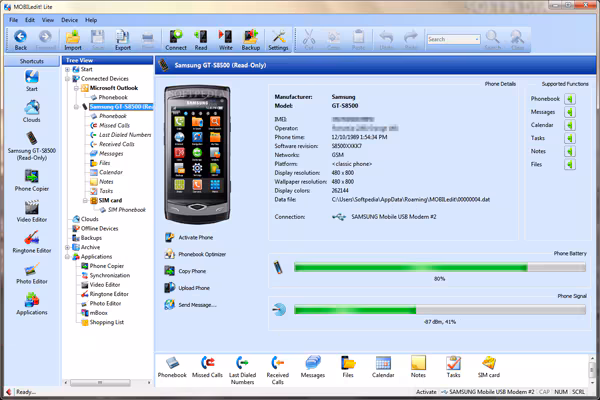Open Calendar icon in bottom bar
The height and width of the screenshot is (400, 600).
click(383, 367)
